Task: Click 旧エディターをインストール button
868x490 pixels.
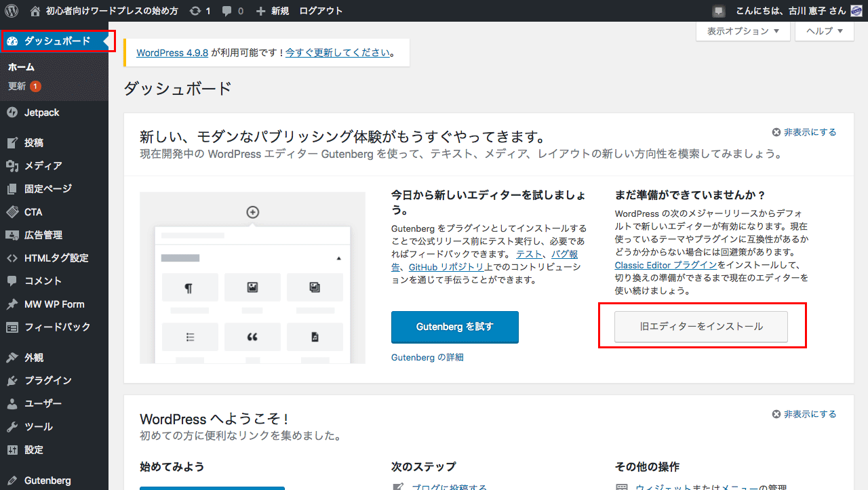Action: click(701, 327)
